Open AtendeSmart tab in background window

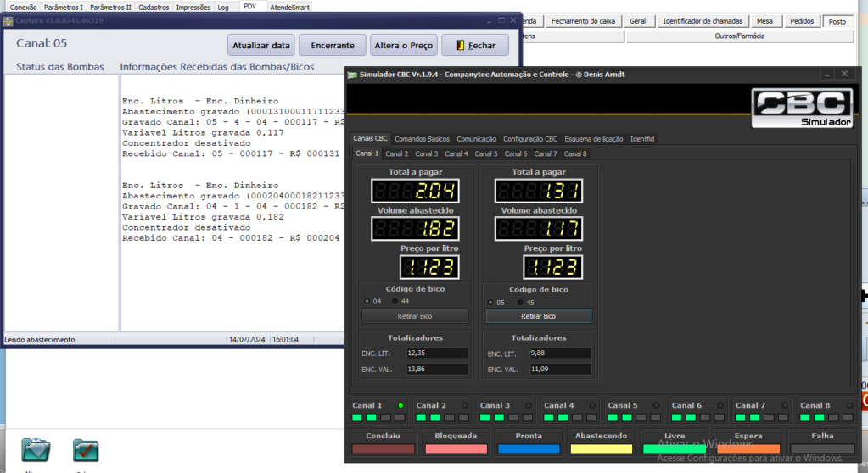click(x=289, y=7)
